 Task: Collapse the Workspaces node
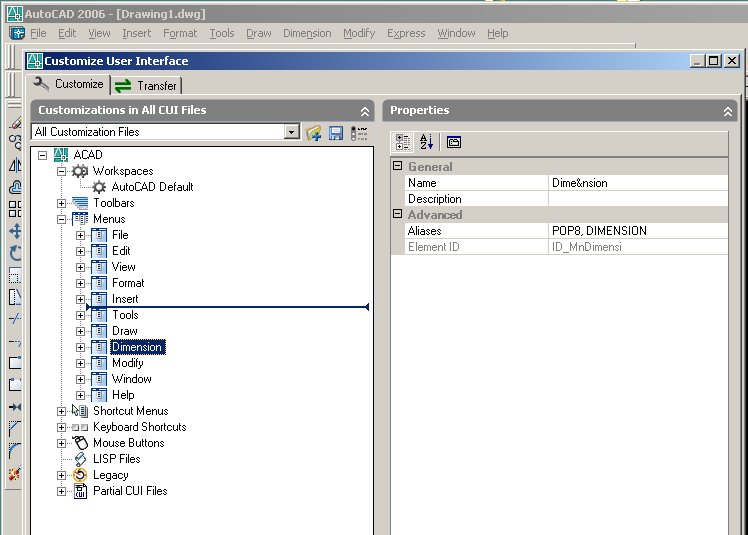click(62, 171)
